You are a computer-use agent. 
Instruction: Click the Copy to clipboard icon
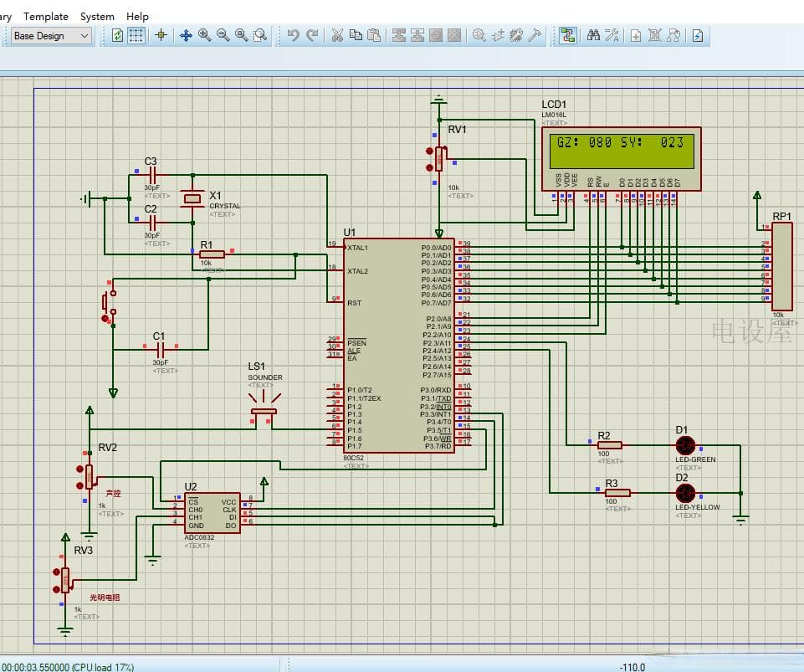356,35
